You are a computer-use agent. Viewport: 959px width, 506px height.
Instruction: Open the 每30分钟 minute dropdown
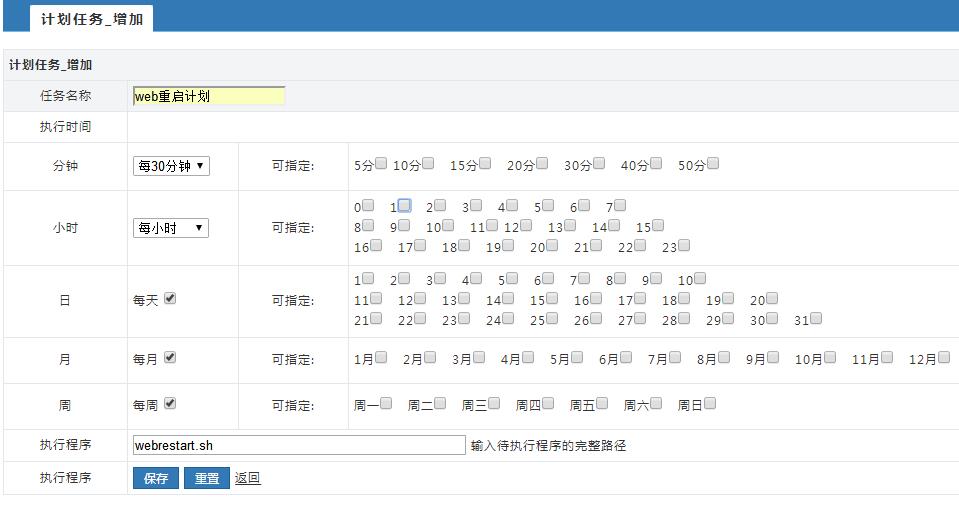171,166
